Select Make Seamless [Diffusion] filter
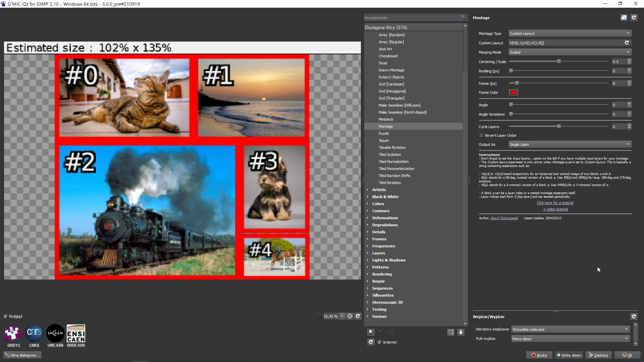Screen dimensions: 644x362 tap(399, 105)
